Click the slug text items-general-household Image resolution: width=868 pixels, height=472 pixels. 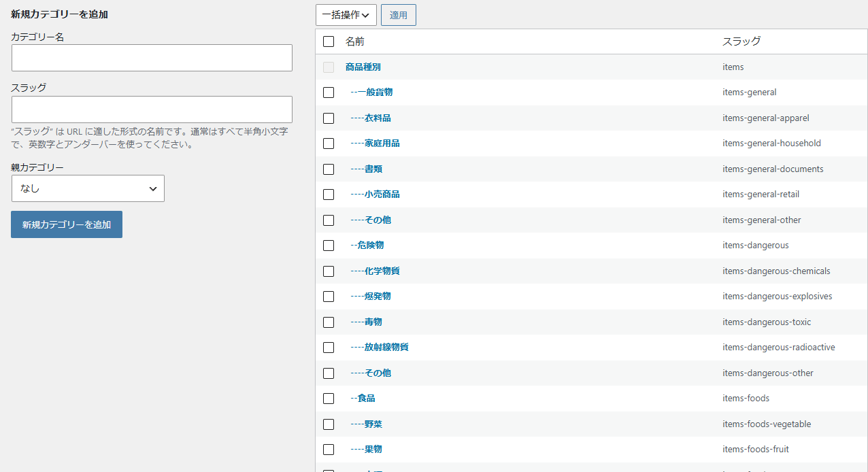771,144
